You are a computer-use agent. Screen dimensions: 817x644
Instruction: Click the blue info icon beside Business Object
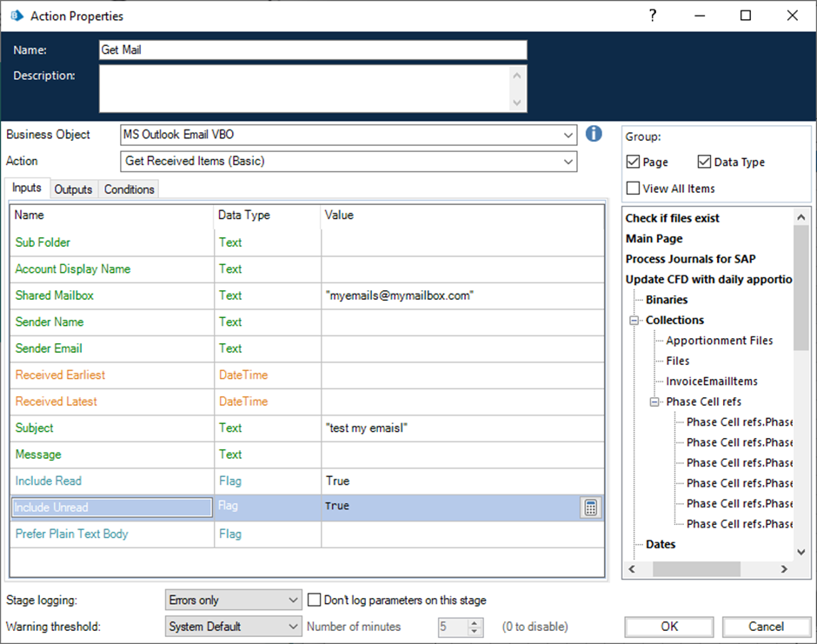(x=594, y=134)
